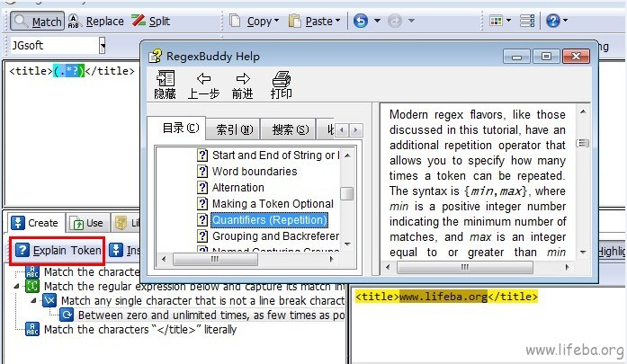This screenshot has width=627, height=364.
Task: Open the JGsoft flavor combo box
Action: point(103,46)
